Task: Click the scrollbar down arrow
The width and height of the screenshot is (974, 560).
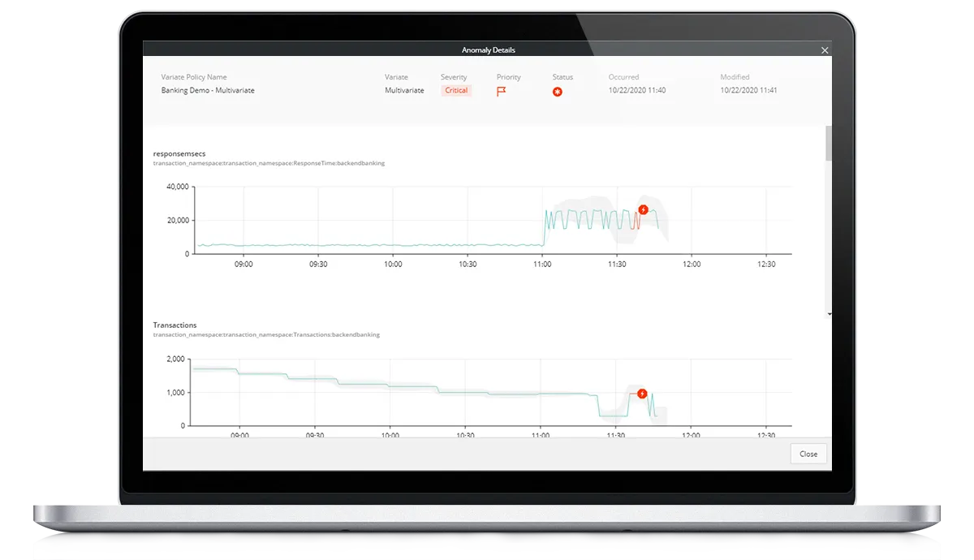Action: tap(829, 313)
